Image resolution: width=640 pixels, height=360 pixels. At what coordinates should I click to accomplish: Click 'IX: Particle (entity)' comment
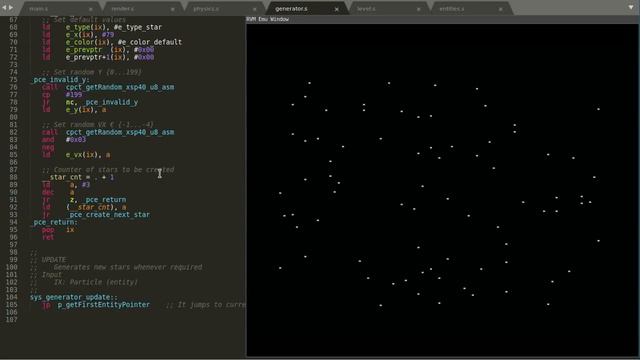(x=96, y=282)
